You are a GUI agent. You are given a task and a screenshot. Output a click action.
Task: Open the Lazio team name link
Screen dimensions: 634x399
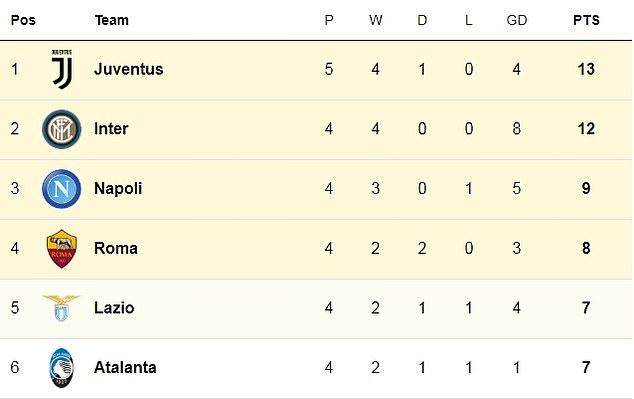click(x=114, y=308)
